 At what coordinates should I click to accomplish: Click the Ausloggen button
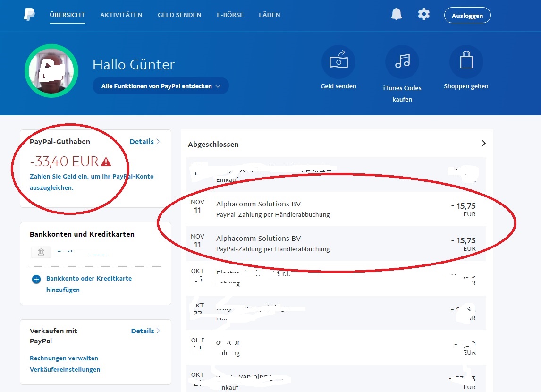467,16
